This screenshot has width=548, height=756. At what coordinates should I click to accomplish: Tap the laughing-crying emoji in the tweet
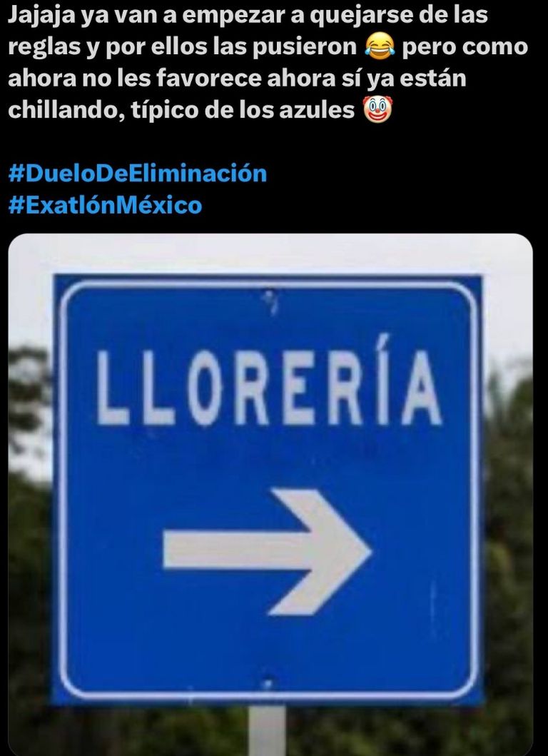pos(380,47)
